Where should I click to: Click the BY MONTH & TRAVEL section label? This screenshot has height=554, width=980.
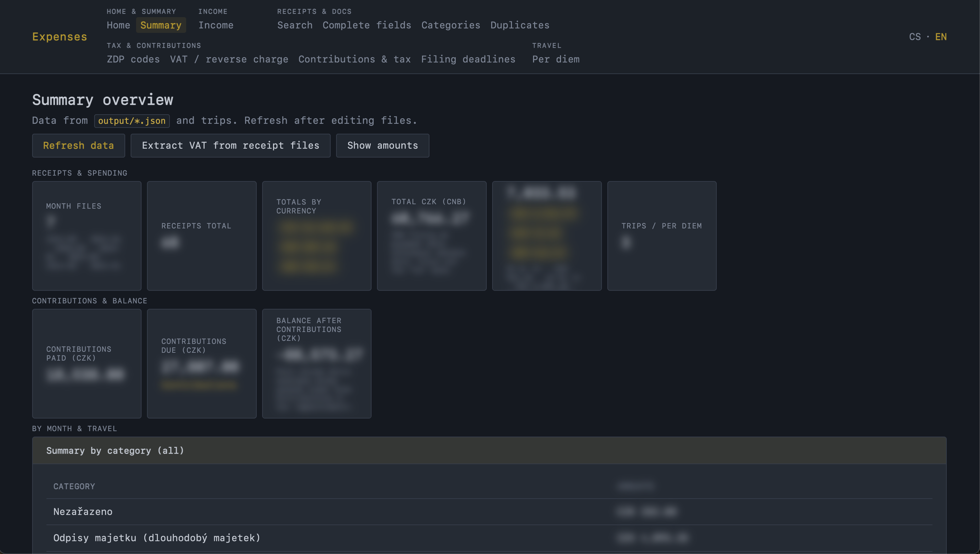point(75,429)
